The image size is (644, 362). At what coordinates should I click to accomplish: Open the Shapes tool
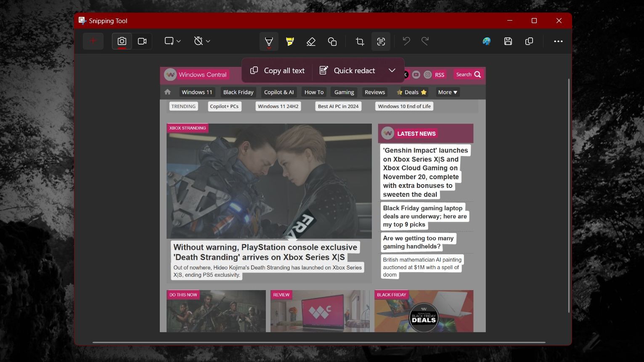pyautogui.click(x=332, y=41)
